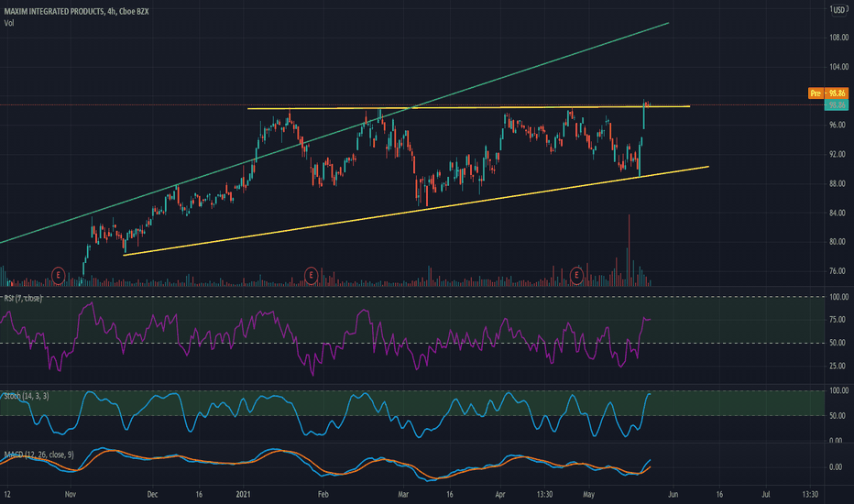Click the tall volume spike bar in May
Viewport: 854px width, 504px height.
[x=630, y=250]
